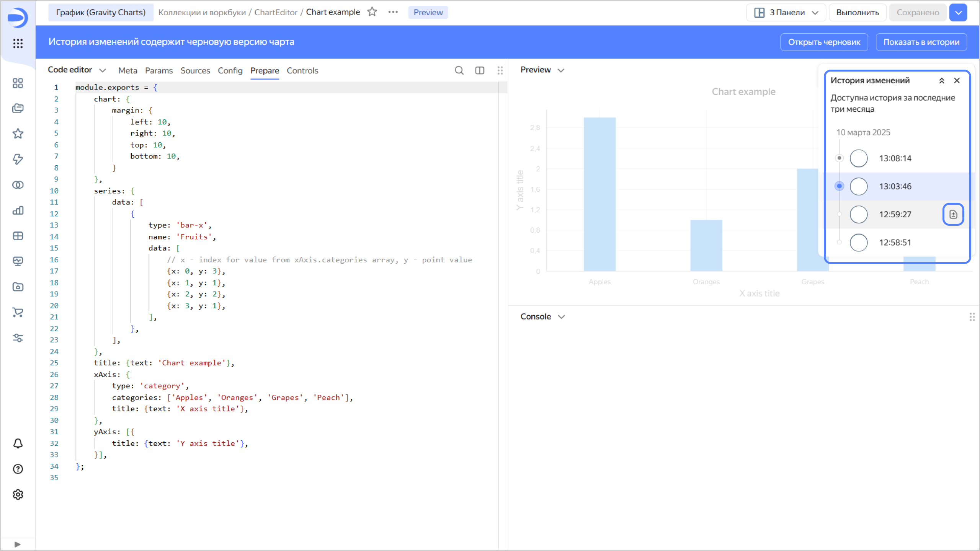This screenshot has height=551, width=980.
Task: Select the 12:58:51 revision circle
Action: coord(859,243)
